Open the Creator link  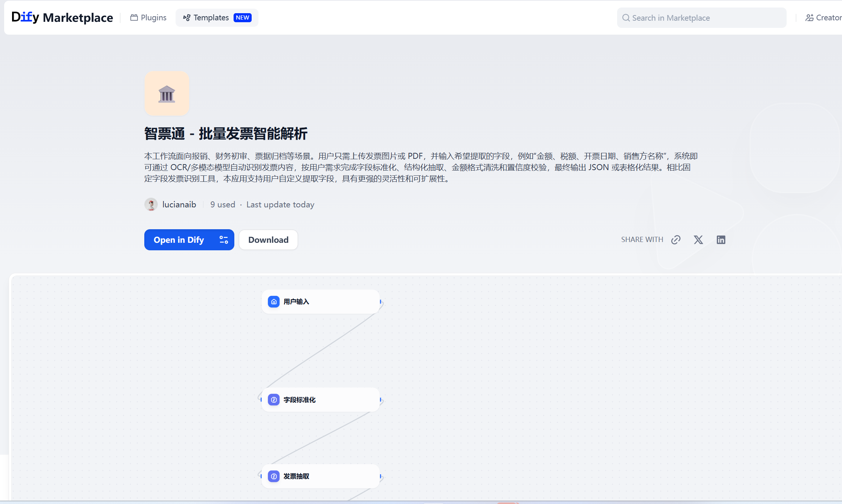point(823,18)
